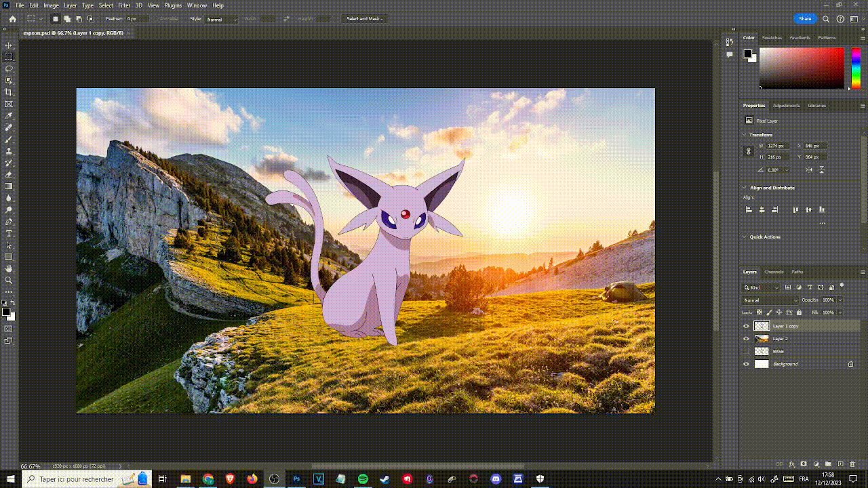Click Flip Vertical icon in Transform
868x488 pixels.
coord(821,170)
